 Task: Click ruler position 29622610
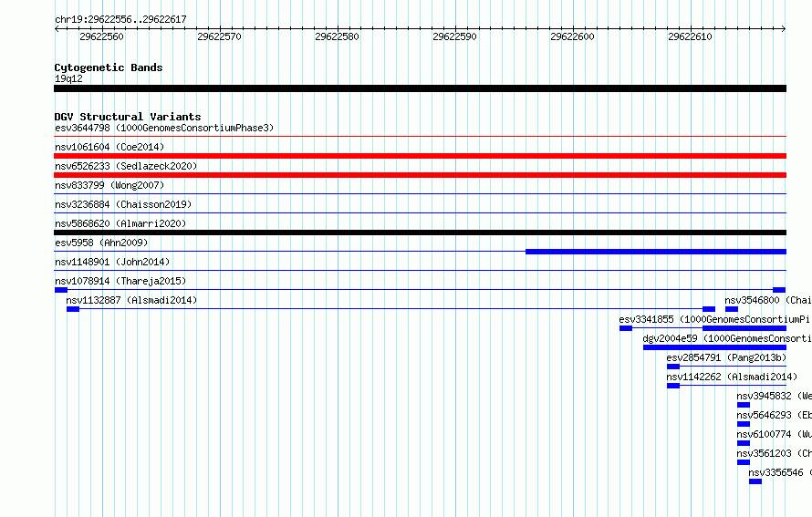tap(690, 36)
